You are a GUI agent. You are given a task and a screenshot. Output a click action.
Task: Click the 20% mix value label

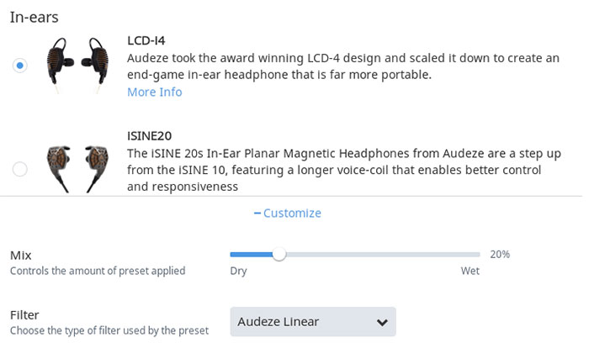coord(500,255)
